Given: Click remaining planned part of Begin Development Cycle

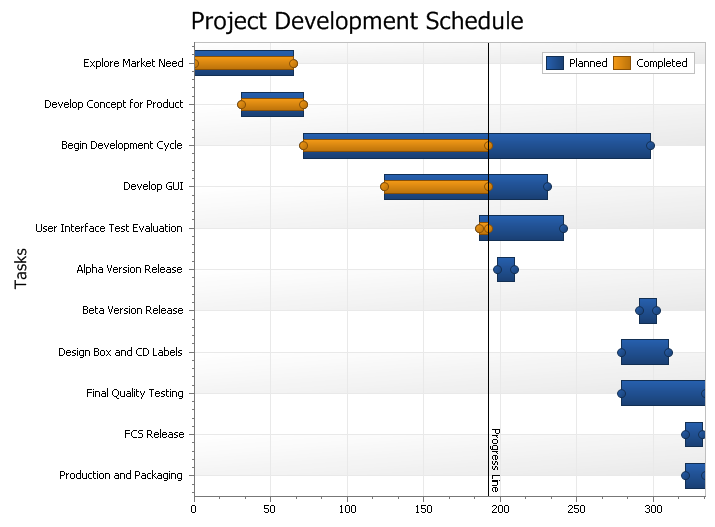Looking at the screenshot, I should click(x=570, y=146).
